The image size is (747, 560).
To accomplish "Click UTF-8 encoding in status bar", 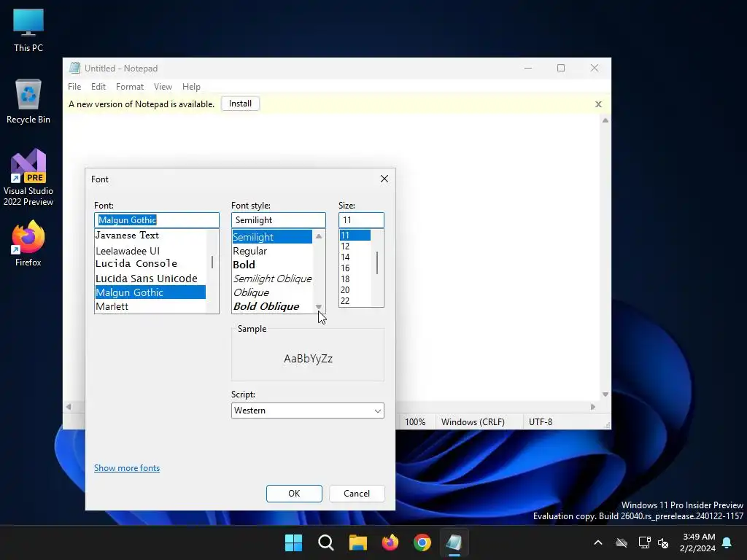I will [541, 422].
